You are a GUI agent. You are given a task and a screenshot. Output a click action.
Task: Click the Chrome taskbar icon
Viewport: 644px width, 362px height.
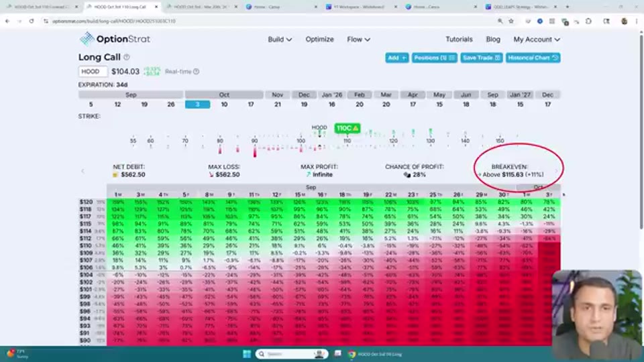pyautogui.click(x=352, y=354)
